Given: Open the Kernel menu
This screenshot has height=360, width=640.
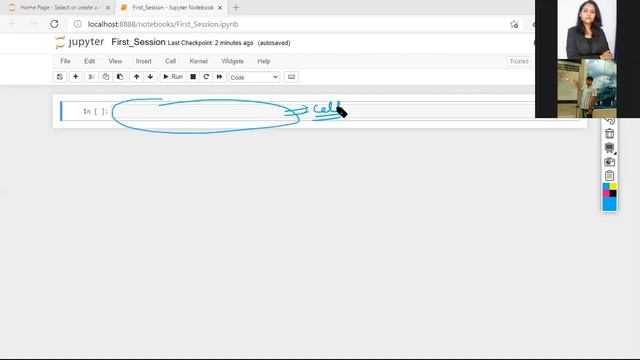Looking at the screenshot, I should [198, 61].
